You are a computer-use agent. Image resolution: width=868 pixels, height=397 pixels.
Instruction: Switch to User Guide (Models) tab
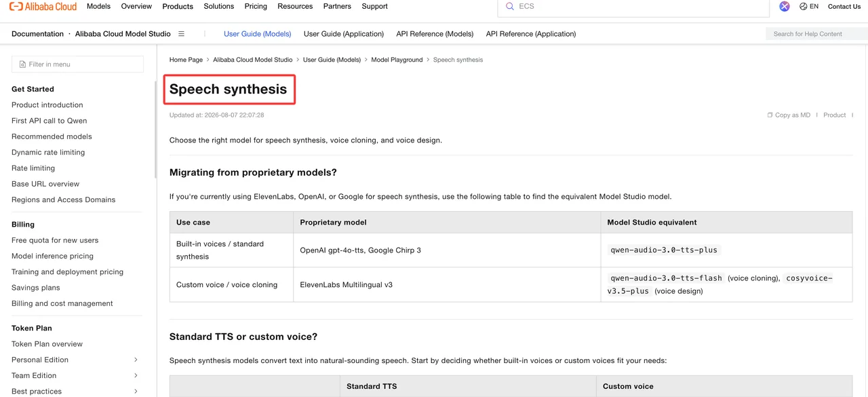tap(257, 34)
